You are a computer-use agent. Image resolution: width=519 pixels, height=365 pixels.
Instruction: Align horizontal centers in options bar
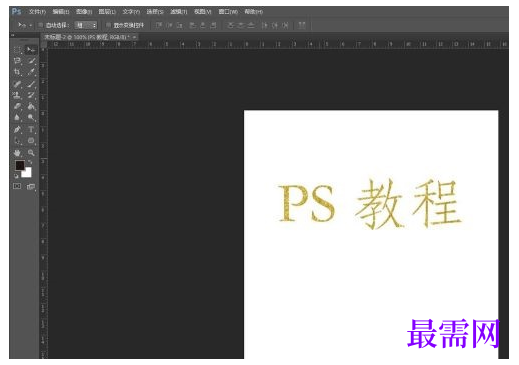pyautogui.click(x=203, y=25)
